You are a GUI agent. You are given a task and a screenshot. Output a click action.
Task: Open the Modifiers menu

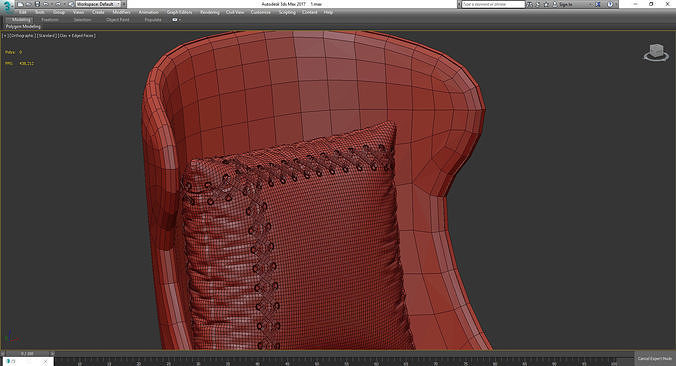pyautogui.click(x=121, y=12)
